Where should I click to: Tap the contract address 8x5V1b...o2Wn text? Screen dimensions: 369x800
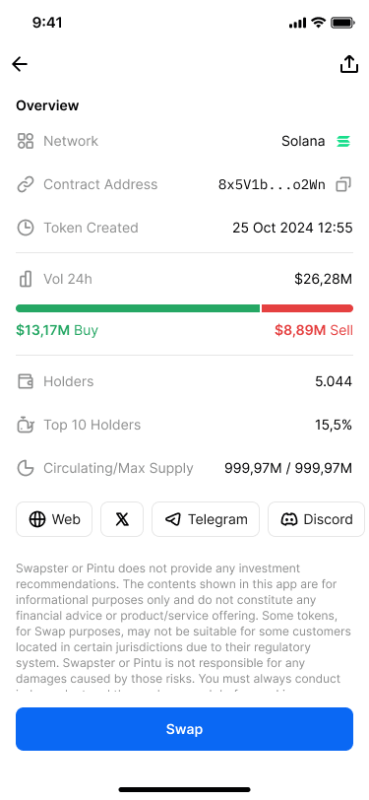click(x=272, y=185)
